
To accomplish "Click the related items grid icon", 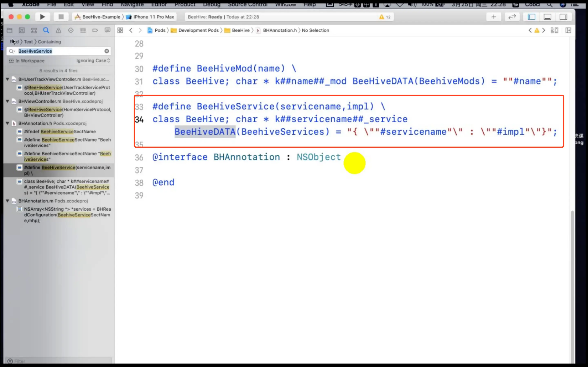I will point(120,30).
